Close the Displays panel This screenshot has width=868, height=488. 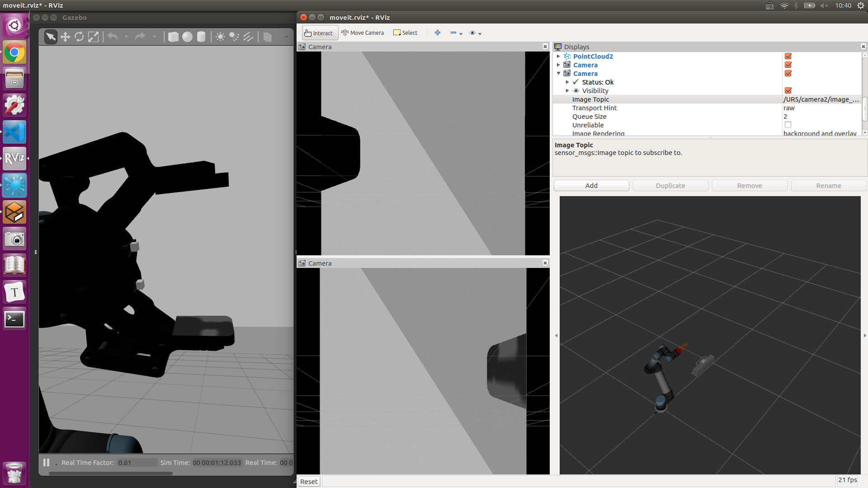click(x=863, y=47)
